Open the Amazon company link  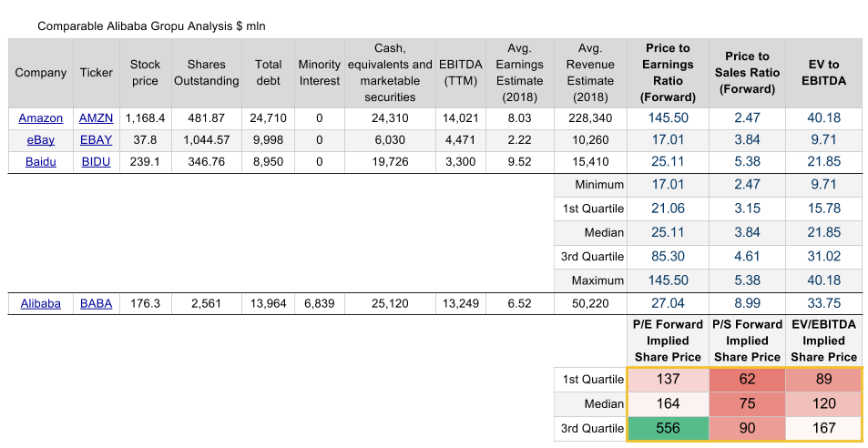click(x=41, y=117)
